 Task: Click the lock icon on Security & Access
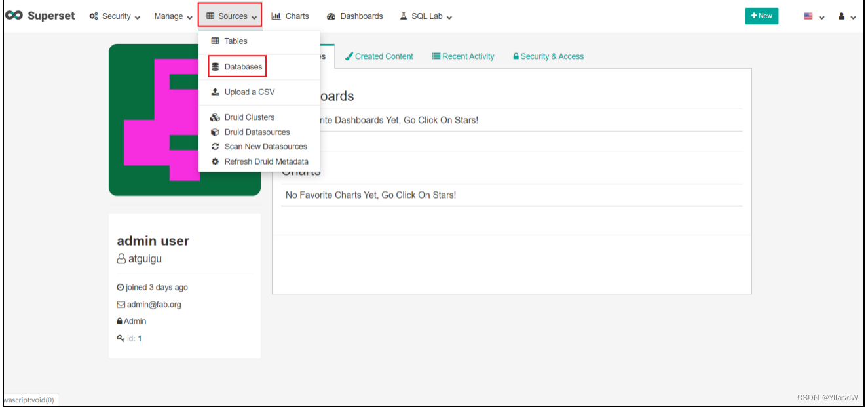(x=516, y=56)
